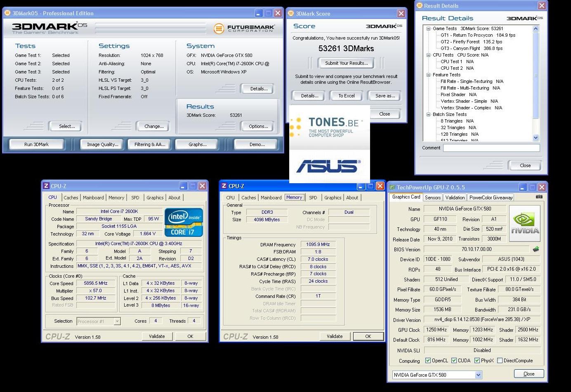Viewport: 571px width, 392px height.
Task: Collapse the Game Tests tree node
Action: tap(428, 29)
